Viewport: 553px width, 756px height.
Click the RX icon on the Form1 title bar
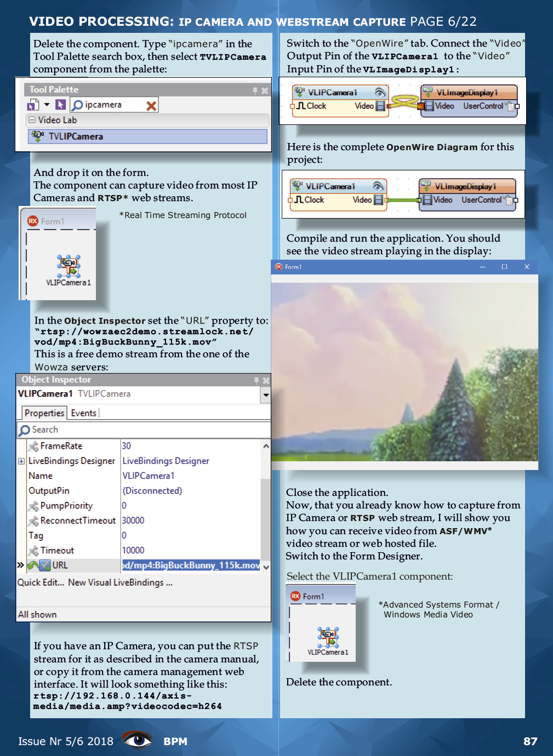tap(33, 221)
